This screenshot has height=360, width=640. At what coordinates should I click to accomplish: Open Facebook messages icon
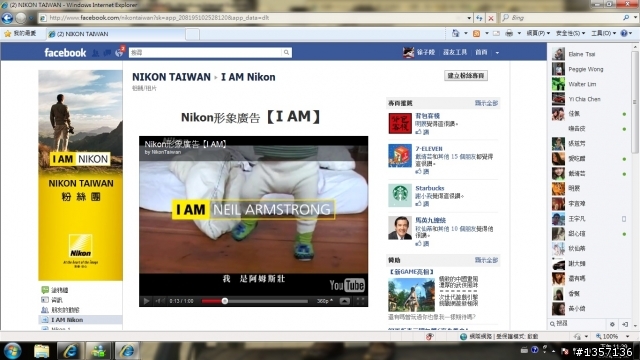coord(107,53)
